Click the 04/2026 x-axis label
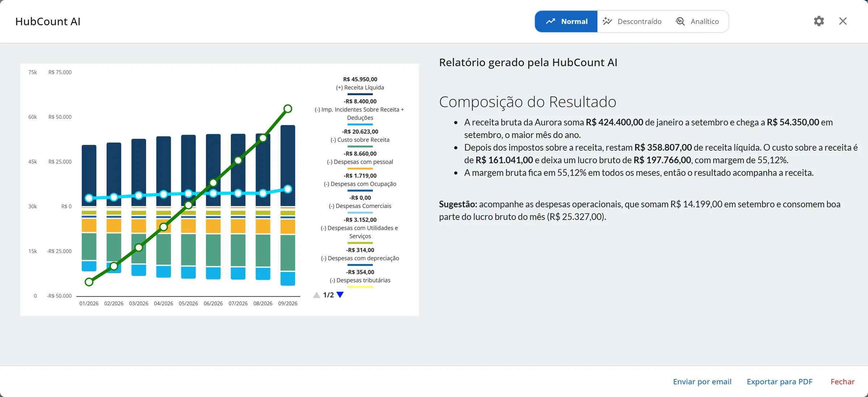Image resolution: width=868 pixels, height=397 pixels. click(163, 303)
